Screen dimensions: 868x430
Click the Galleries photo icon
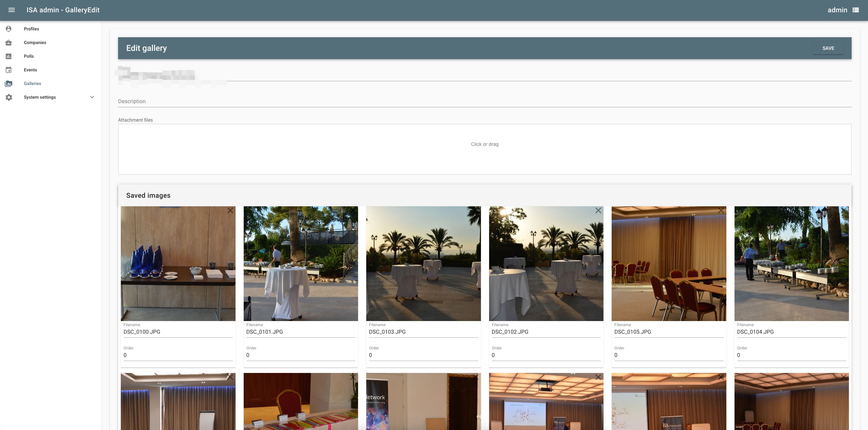[x=9, y=83]
